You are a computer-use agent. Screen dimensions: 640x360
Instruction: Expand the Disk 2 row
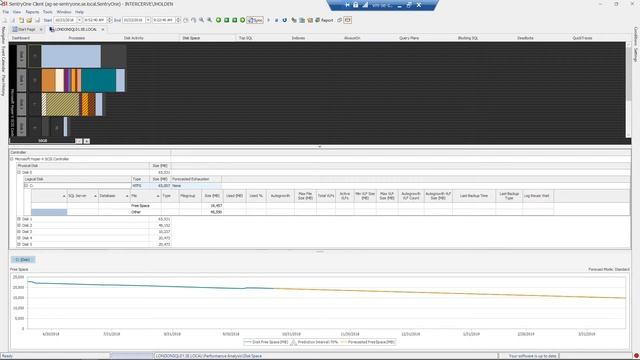(19, 225)
